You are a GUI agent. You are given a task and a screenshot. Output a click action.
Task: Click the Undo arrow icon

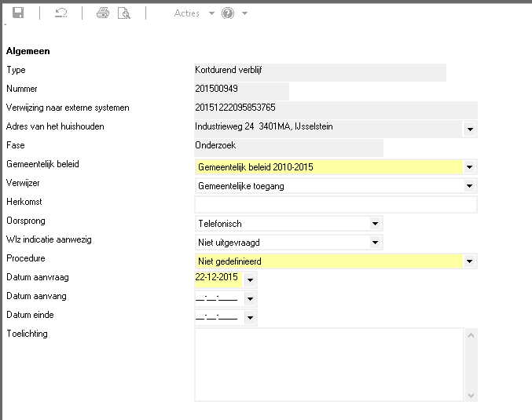pos(61,13)
